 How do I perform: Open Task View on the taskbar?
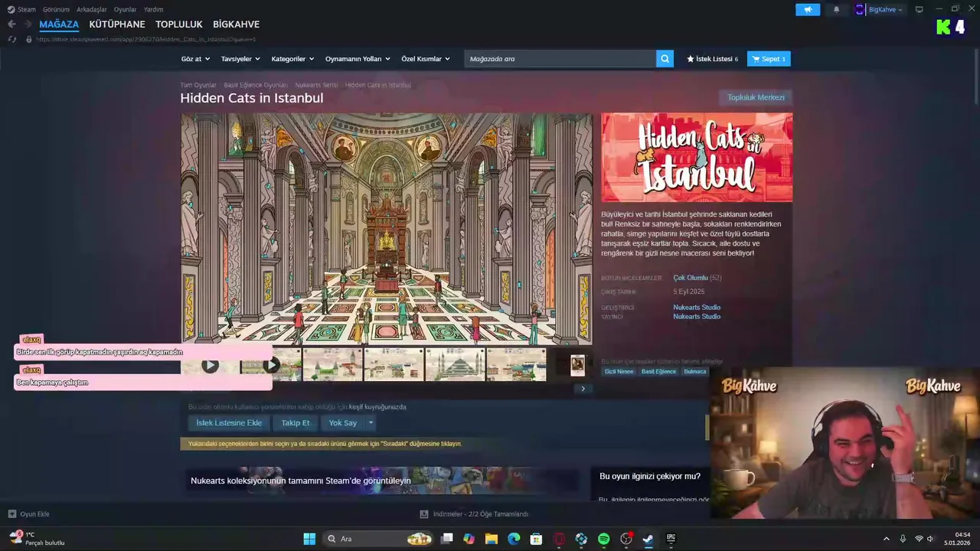(447, 539)
